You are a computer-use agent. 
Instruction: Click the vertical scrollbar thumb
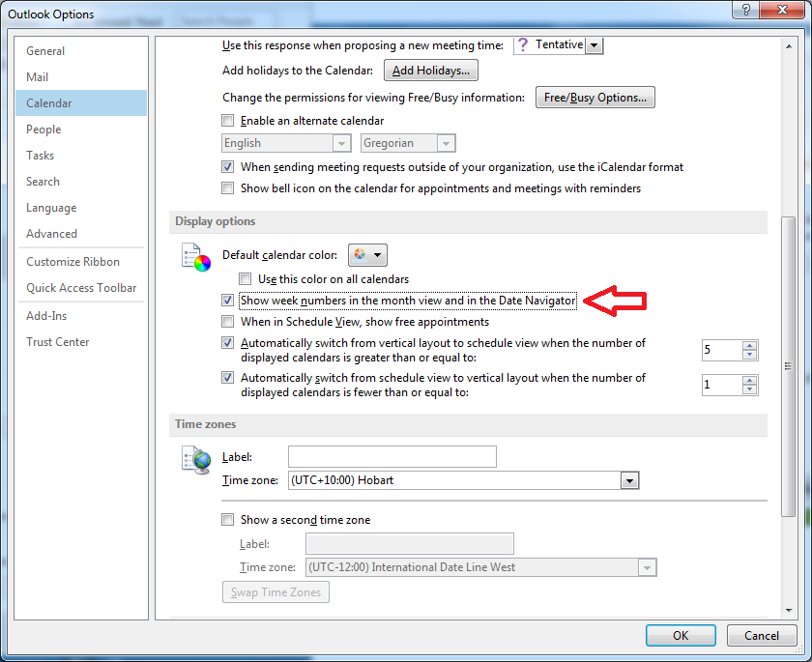pyautogui.click(x=788, y=366)
